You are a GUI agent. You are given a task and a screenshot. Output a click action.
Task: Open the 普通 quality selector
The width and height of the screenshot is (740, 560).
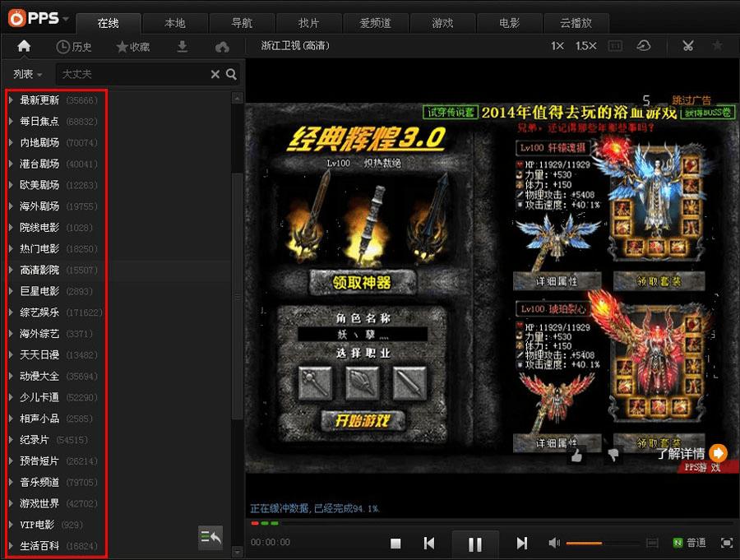pyautogui.click(x=690, y=543)
